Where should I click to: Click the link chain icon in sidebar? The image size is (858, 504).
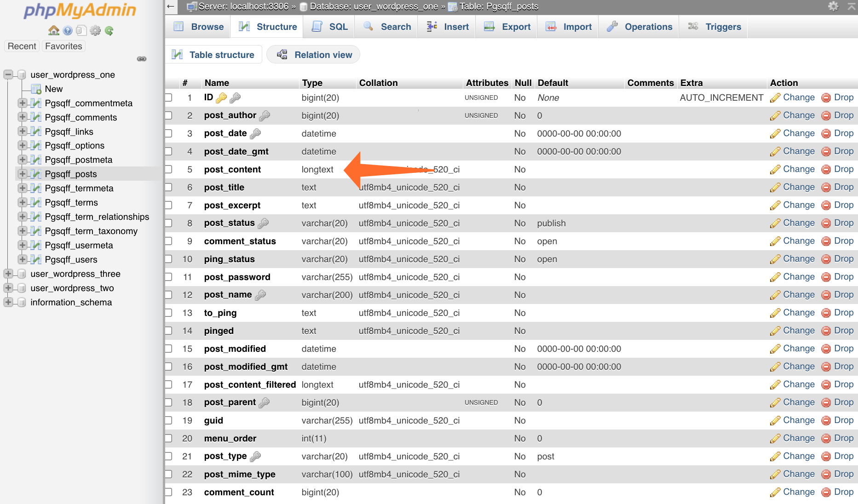click(x=142, y=58)
